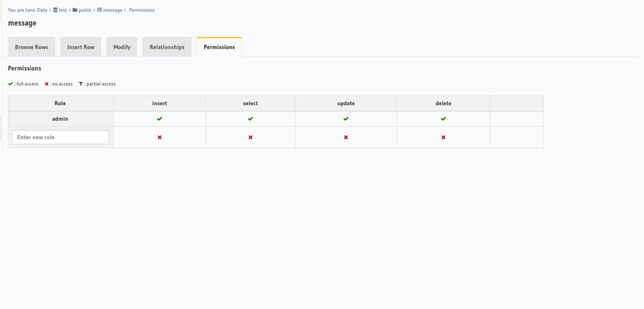
Task: Select the Permissions tab
Action: coord(219,47)
